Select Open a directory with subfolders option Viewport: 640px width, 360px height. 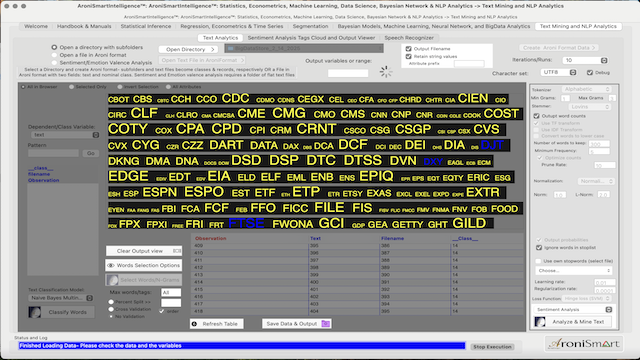54,47
